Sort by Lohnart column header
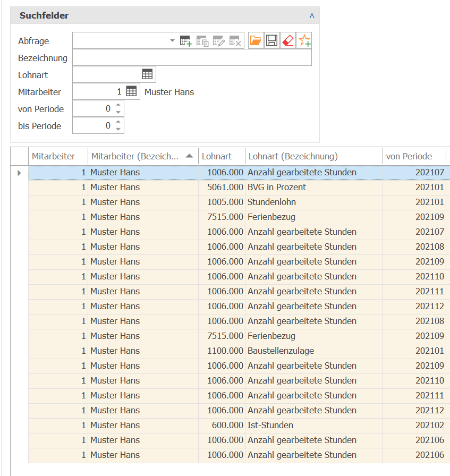Screen dimensions: 450x476 coord(222,156)
